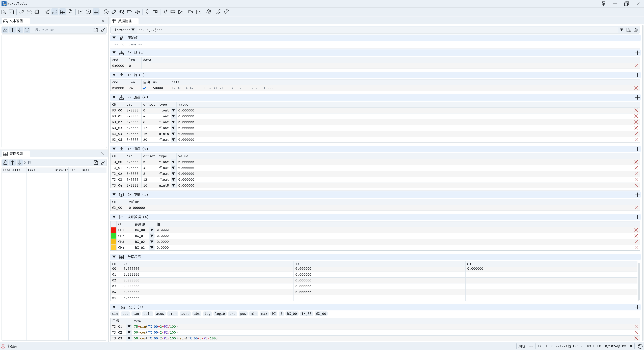644x350 pixels.
Task: Add a new entry to 公式 section
Action: pos(637,307)
